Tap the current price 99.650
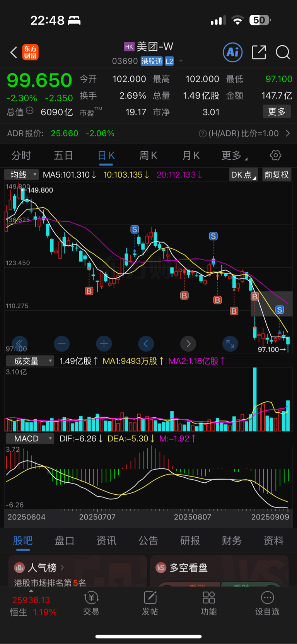The height and width of the screenshot is (644, 297). [x=39, y=80]
